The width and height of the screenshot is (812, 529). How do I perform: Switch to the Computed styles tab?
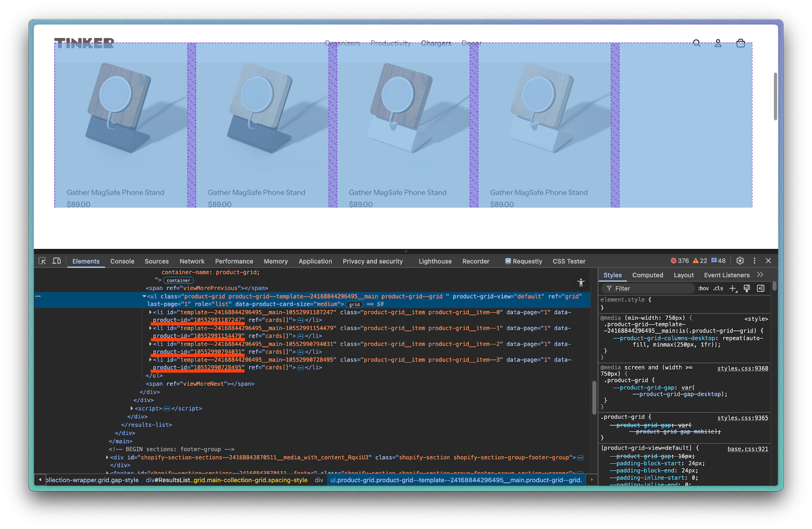[648, 275]
